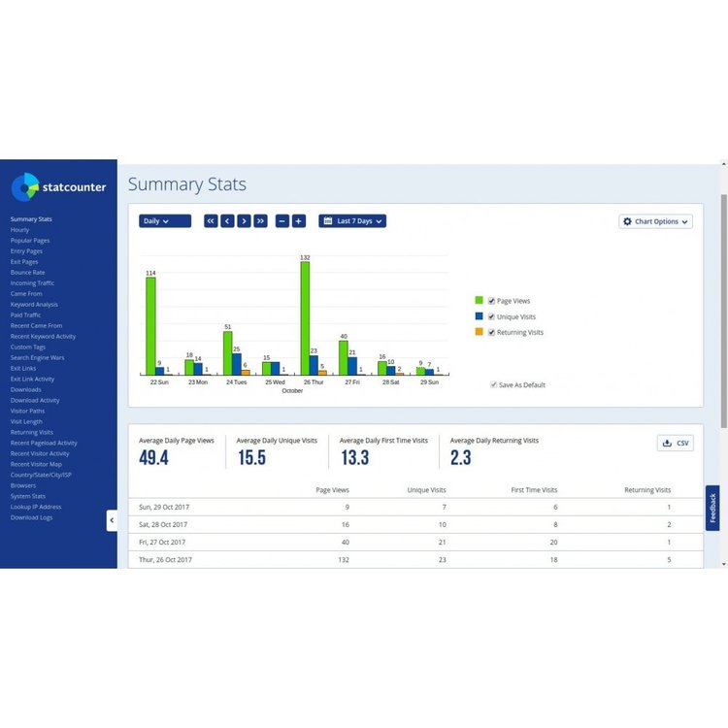Open the Chart Options dropdown
728x728 pixels.
pyautogui.click(x=655, y=221)
